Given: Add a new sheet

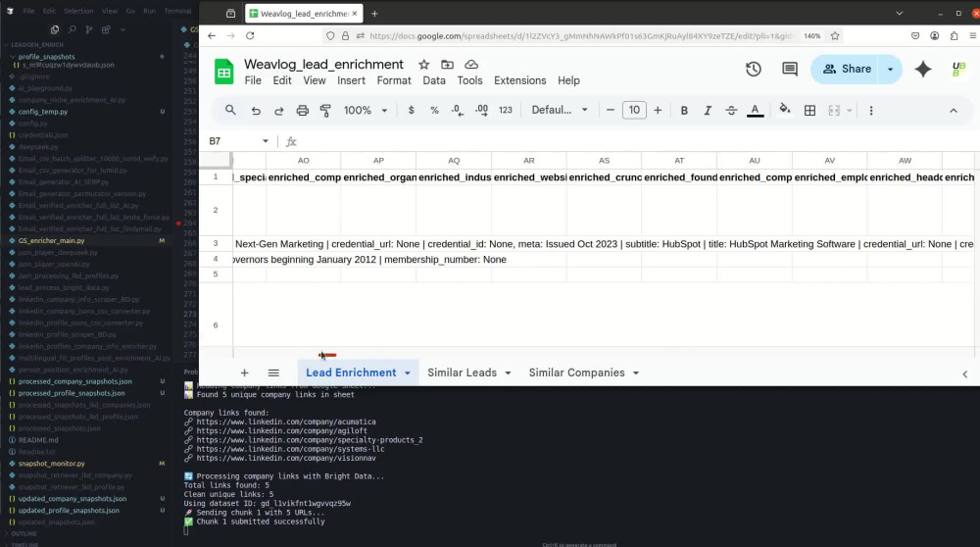Looking at the screenshot, I should point(244,373).
